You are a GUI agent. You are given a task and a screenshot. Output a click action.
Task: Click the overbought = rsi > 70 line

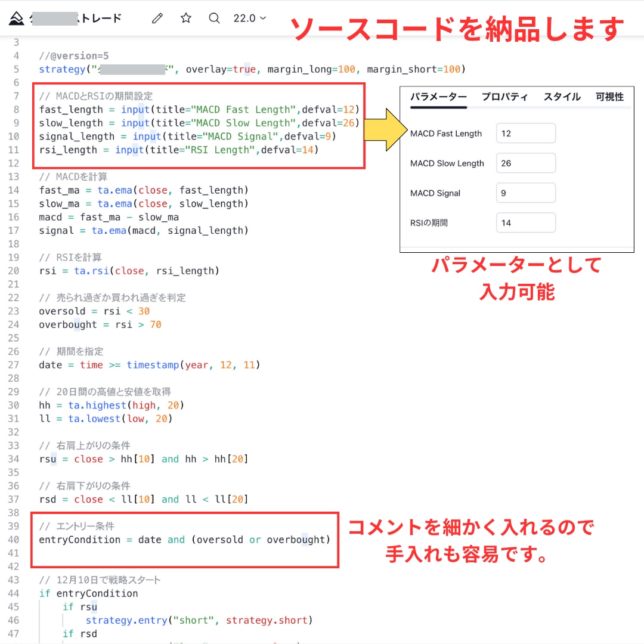100,325
